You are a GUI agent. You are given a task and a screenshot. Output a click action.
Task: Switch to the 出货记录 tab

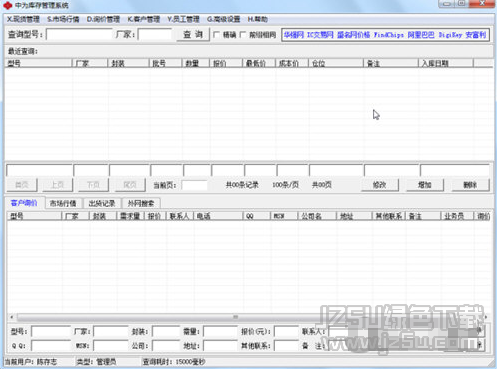click(102, 203)
